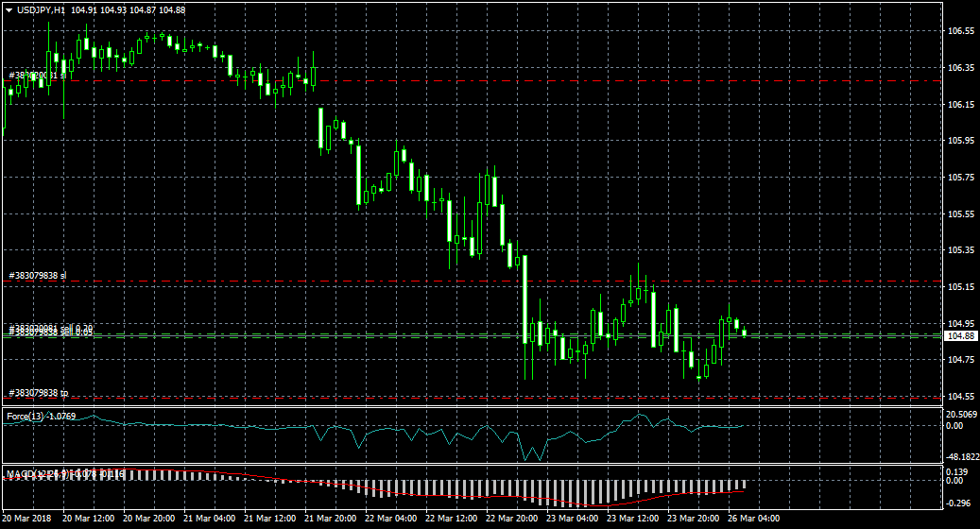Click the Force(13) indicator label

pos(42,416)
